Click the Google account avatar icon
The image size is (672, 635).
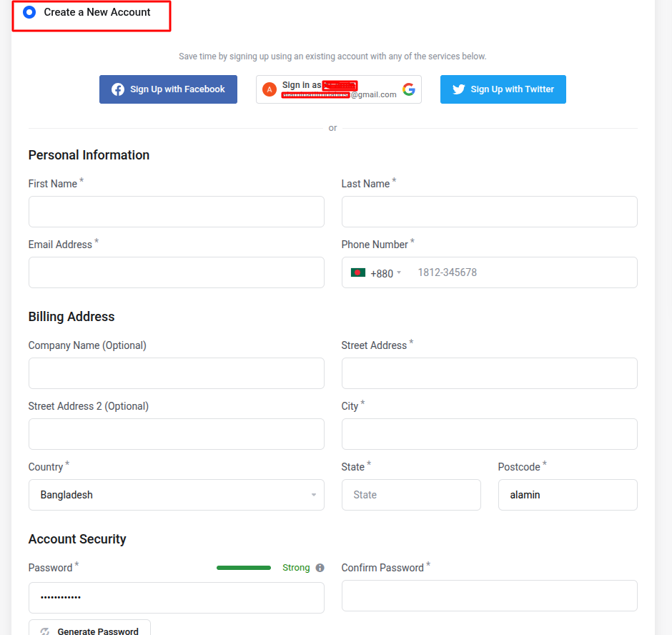tap(270, 89)
